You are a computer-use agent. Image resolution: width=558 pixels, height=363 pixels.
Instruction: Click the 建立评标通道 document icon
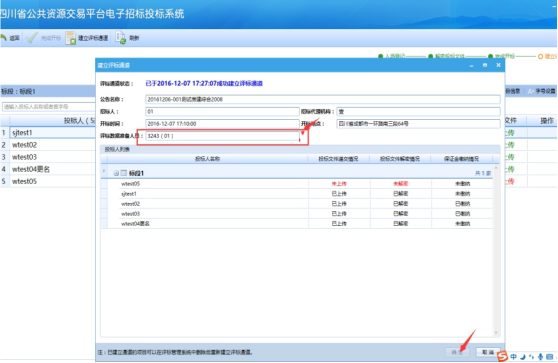(x=70, y=38)
